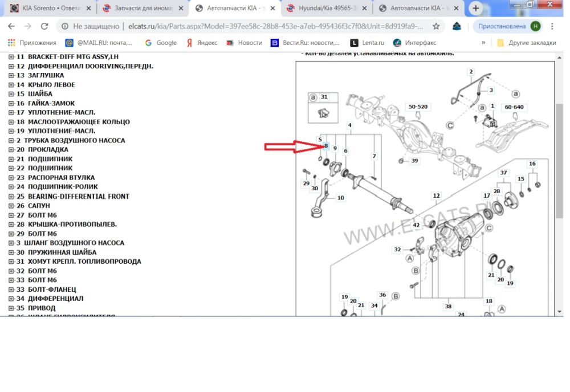Image resolution: width=570 pixels, height=392 pixels.
Task: Open a new browser tab
Action: click(476, 9)
